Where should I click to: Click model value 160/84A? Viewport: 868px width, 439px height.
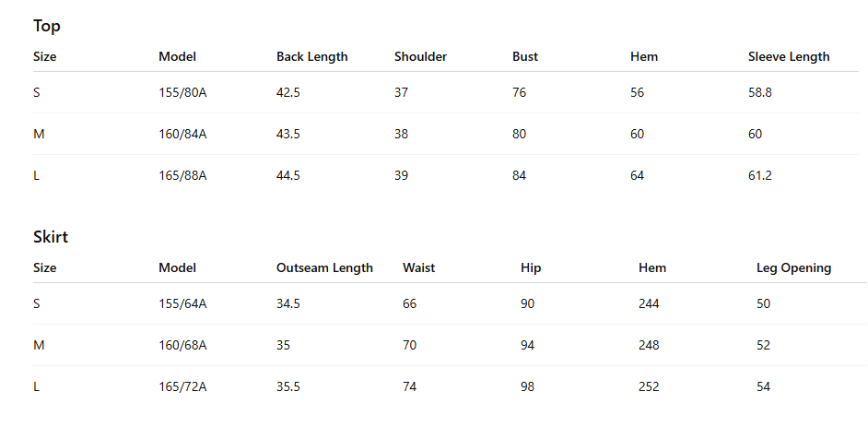tap(182, 134)
